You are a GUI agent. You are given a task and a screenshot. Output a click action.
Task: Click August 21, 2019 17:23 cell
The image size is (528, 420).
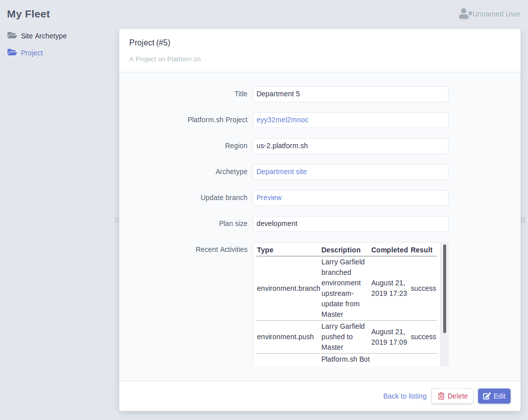389,288
